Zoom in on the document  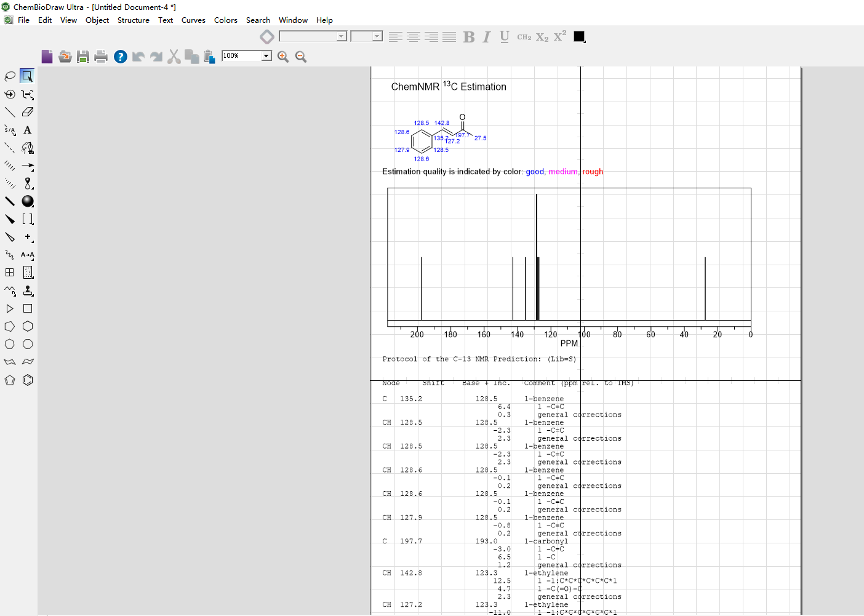(283, 57)
